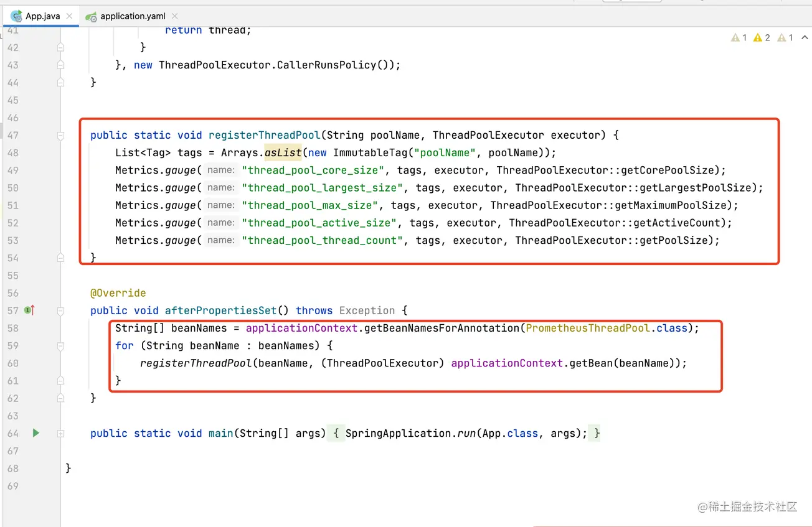Click the gutter marker beside closing brace on line 62
812x527 pixels.
click(60, 398)
